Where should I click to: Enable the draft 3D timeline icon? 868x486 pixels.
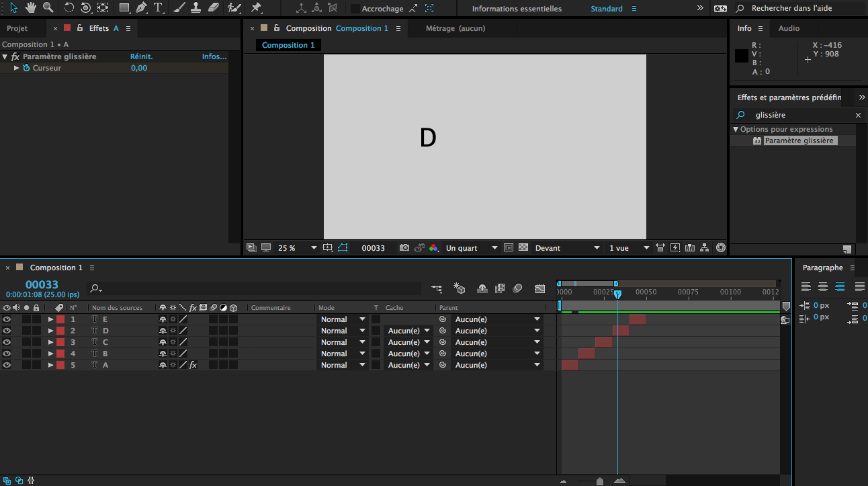point(460,288)
